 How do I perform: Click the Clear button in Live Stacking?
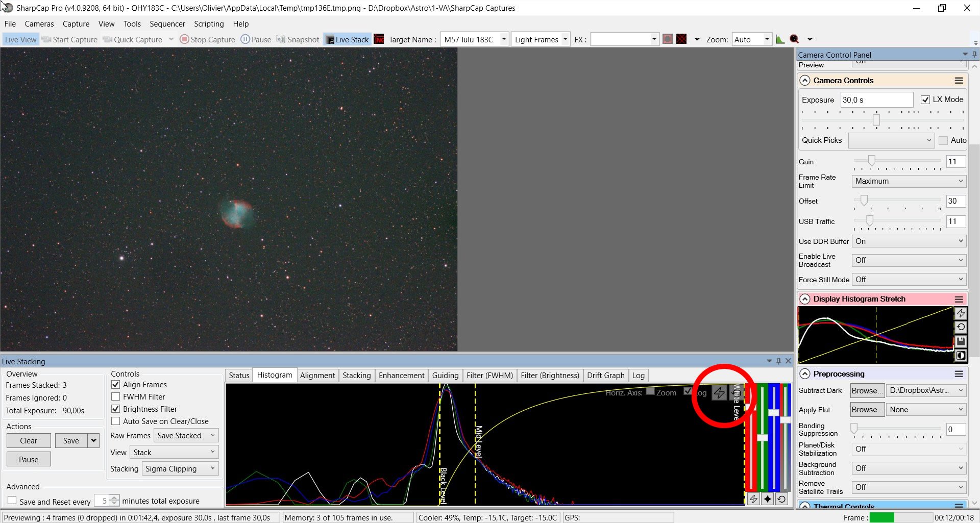pyautogui.click(x=29, y=441)
